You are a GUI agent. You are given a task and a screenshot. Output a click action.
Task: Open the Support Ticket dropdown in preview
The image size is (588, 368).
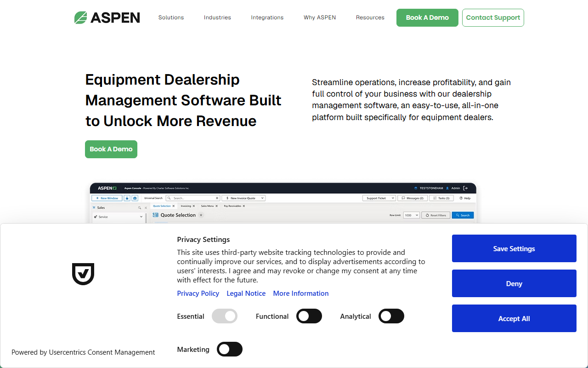tap(379, 198)
